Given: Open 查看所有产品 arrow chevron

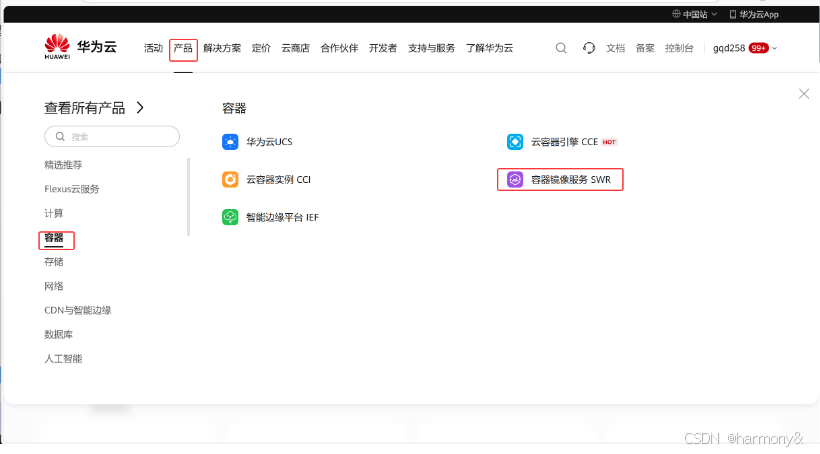Looking at the screenshot, I should [140, 108].
